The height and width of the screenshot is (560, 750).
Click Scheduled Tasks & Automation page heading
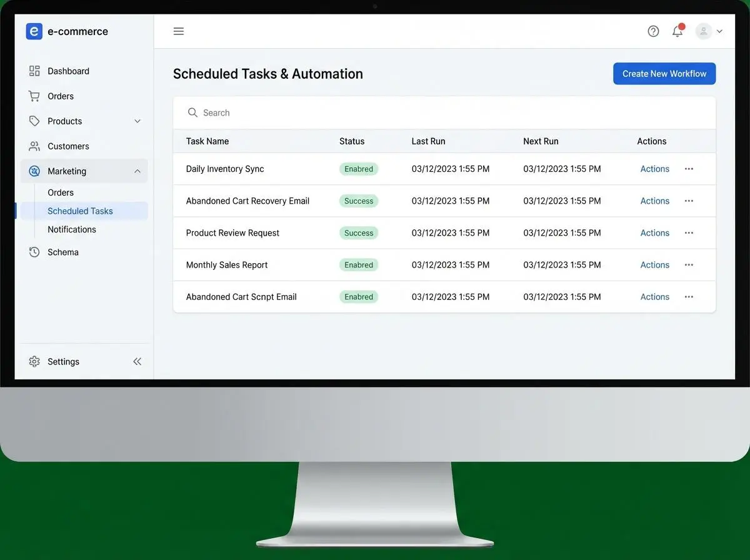tap(267, 74)
